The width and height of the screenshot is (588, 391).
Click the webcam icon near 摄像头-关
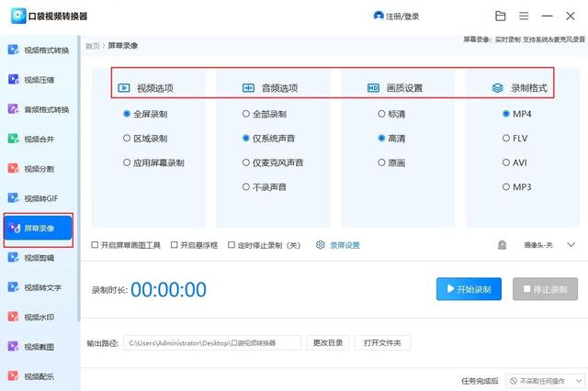coord(503,245)
